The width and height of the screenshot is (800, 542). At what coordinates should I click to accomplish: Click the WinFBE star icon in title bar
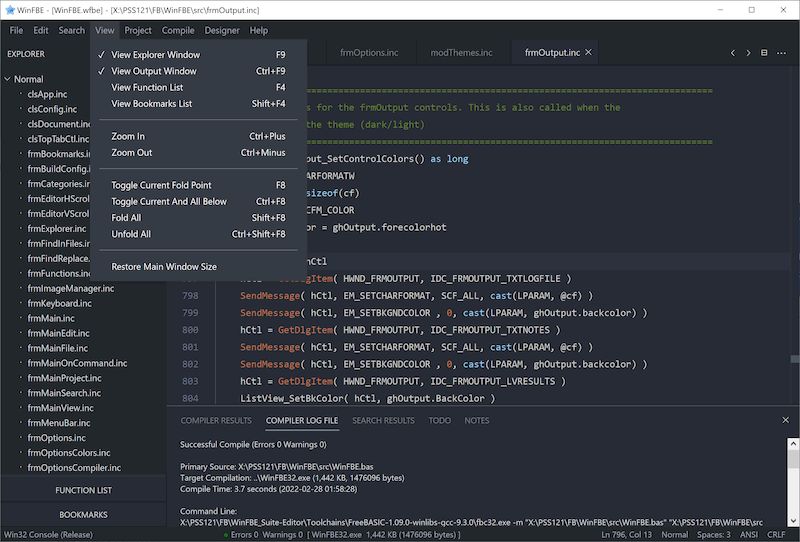click(x=9, y=8)
